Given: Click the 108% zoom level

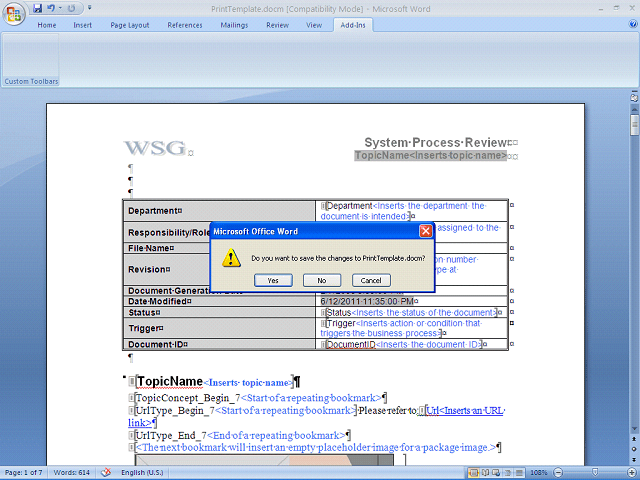Looking at the screenshot, I should [x=539, y=473].
